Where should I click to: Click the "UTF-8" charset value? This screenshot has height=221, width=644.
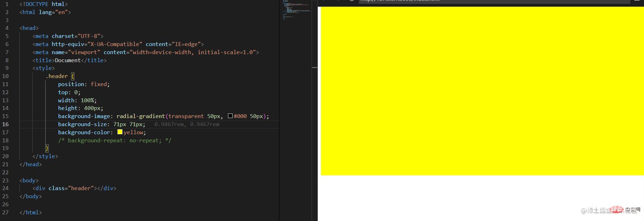point(89,36)
